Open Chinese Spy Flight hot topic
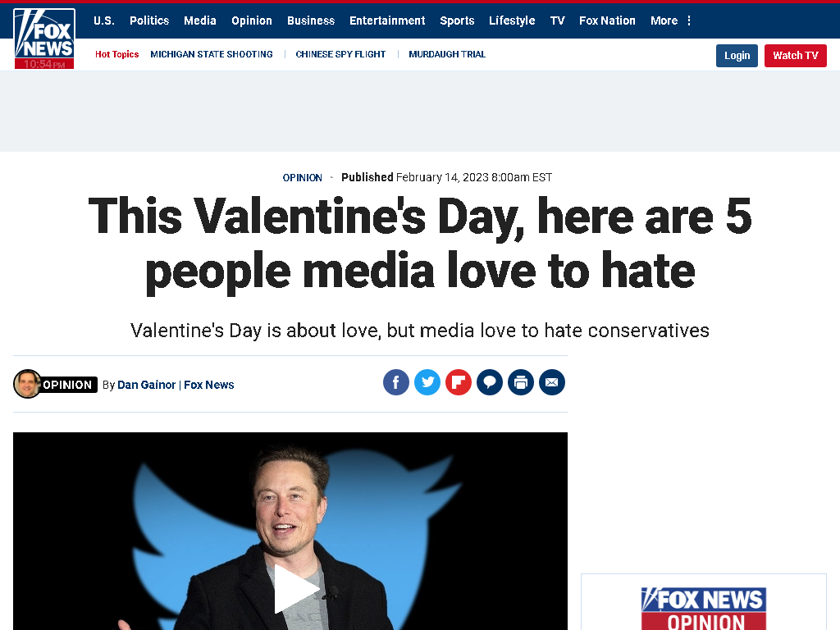840x630 pixels. coord(340,54)
